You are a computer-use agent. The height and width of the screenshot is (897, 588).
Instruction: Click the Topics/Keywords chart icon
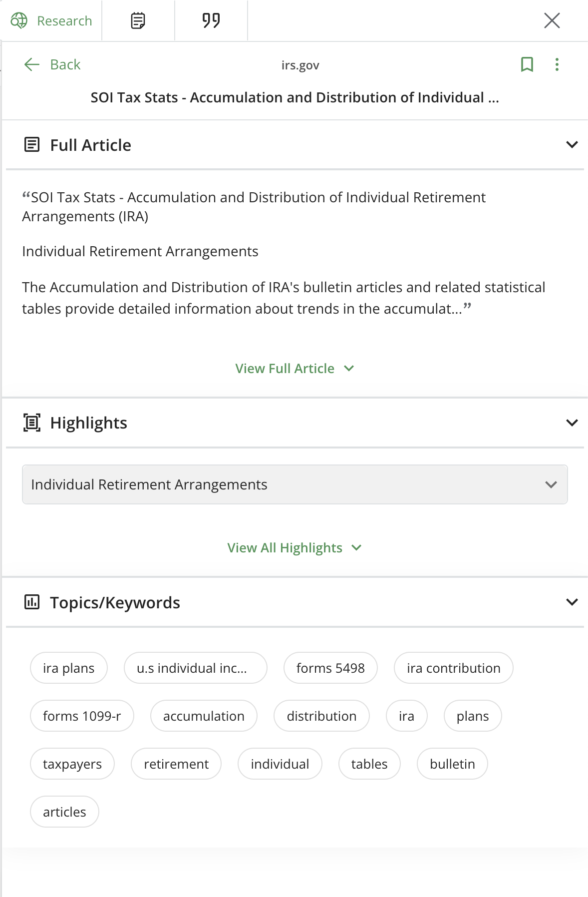click(32, 602)
